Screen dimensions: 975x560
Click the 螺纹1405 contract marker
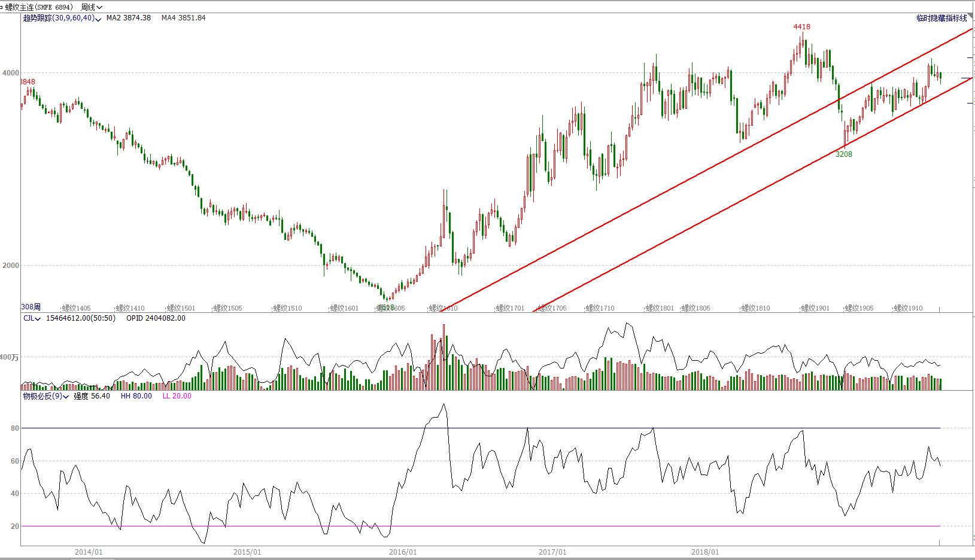pyautogui.click(x=77, y=309)
